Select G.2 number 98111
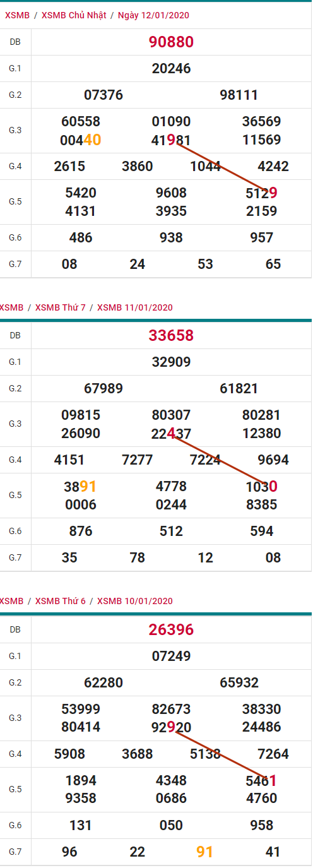This screenshot has height=868, width=313. (239, 95)
